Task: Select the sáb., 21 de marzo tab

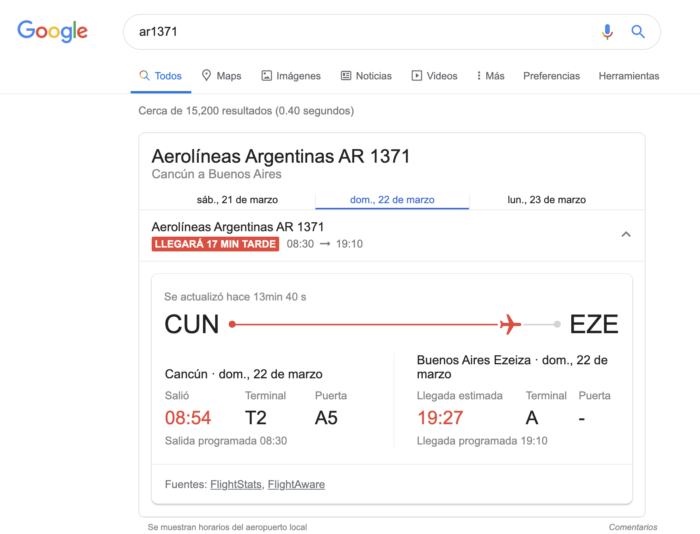Action: (x=238, y=200)
